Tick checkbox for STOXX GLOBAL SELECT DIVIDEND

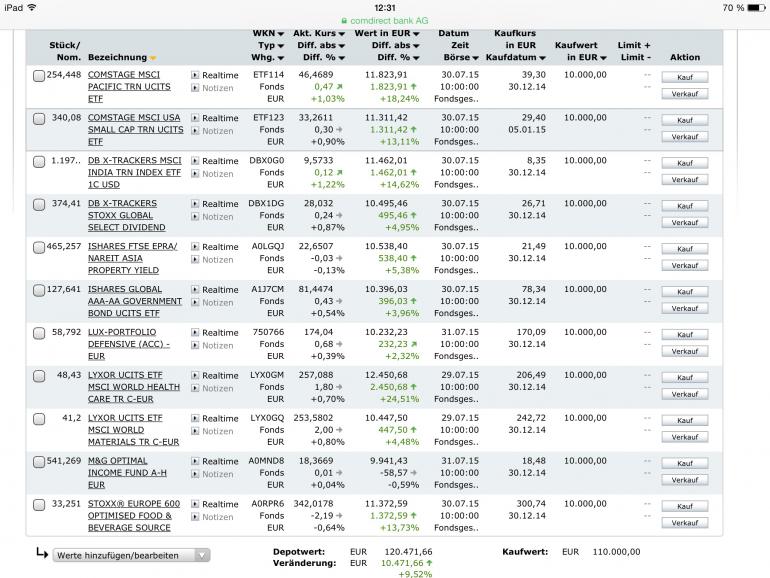click(x=39, y=205)
